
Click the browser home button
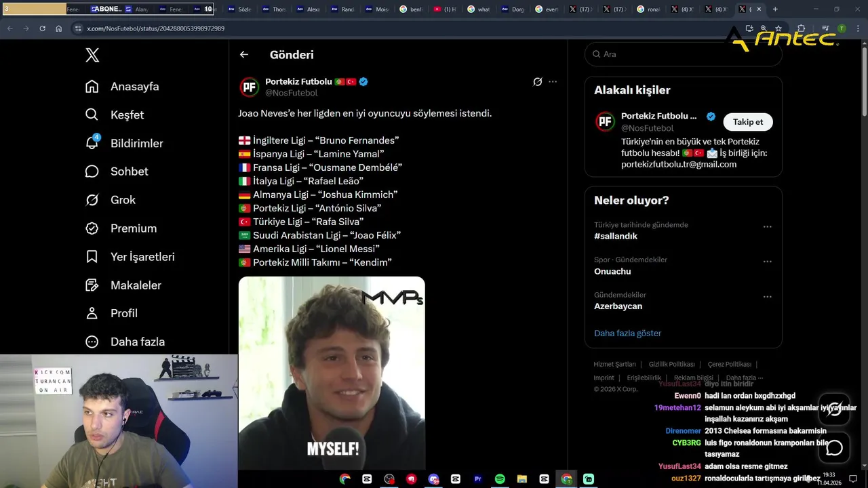(x=59, y=28)
